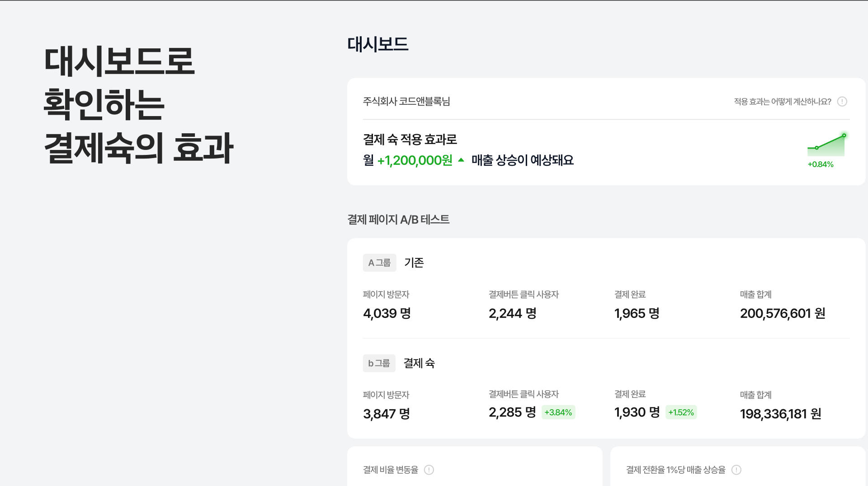868x486 pixels.
Task: Click info icon next to 결제 비율 변동율
Action: pyautogui.click(x=429, y=470)
